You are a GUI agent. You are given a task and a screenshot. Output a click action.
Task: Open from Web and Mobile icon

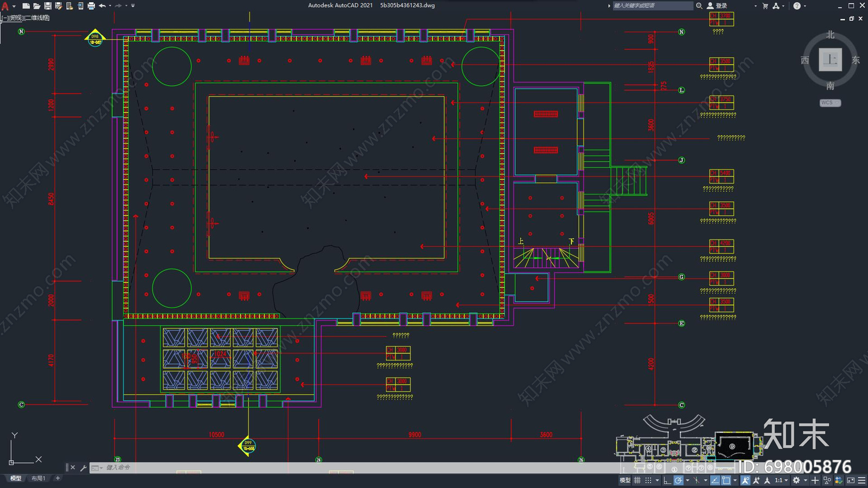[69, 5]
